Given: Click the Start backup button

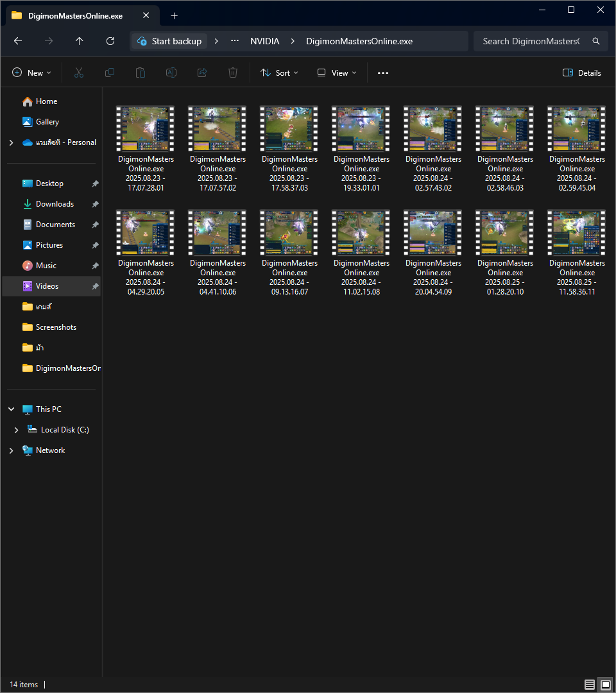Looking at the screenshot, I should pos(169,41).
